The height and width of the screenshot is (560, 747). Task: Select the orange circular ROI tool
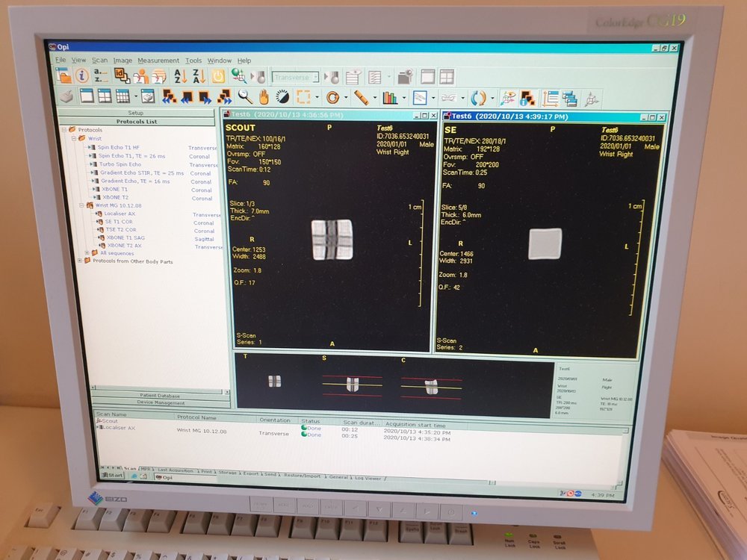point(333,98)
